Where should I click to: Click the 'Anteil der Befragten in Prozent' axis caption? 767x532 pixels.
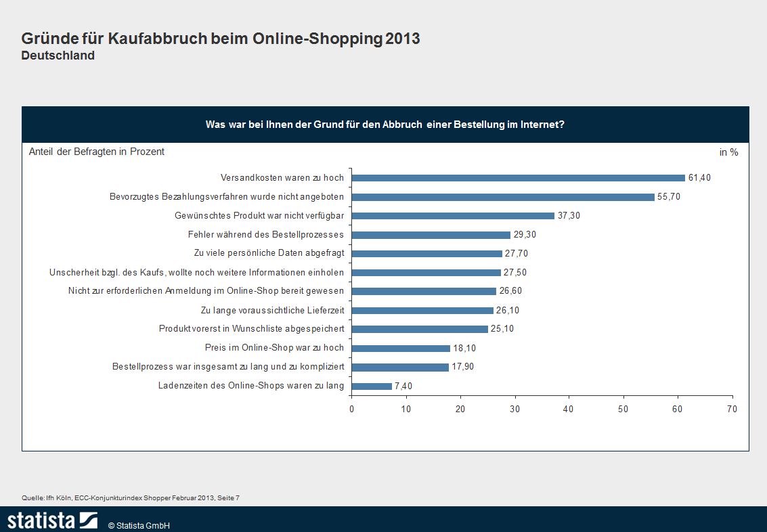(x=97, y=152)
